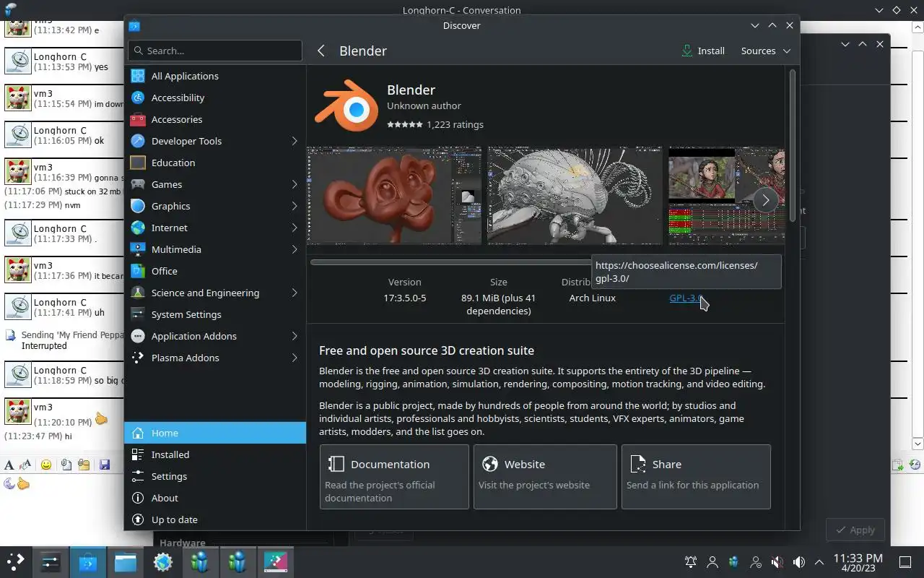Viewport: 924px width, 578px height.
Task: Click the back arrow next to Blender title
Action: pos(321,51)
